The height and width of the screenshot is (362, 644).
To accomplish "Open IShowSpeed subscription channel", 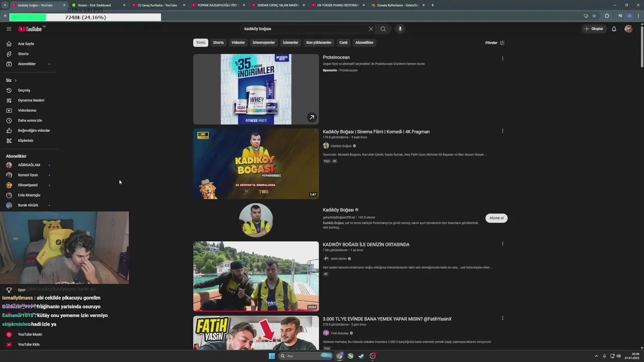I will click(28, 185).
